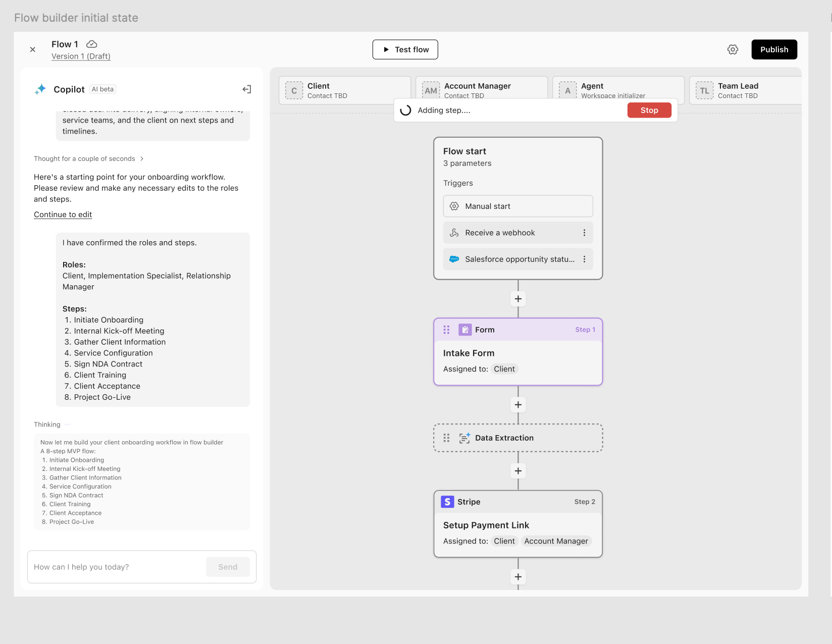
Task: Stop adding the step
Action: [649, 110]
